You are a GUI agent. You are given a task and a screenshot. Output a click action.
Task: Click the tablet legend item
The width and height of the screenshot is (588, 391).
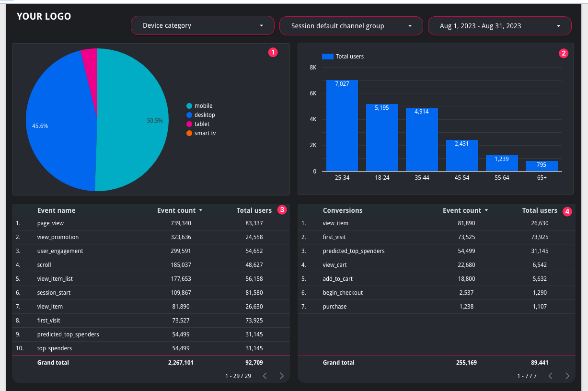(198, 124)
